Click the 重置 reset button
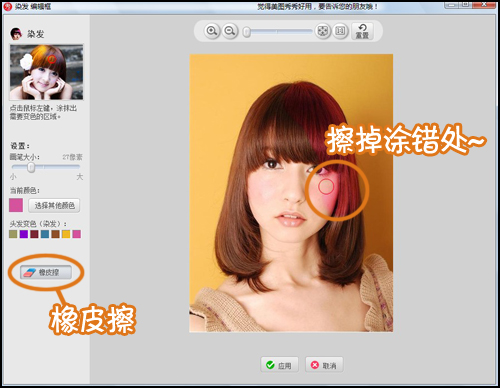Screen dimensions: 500x388 point(362,31)
